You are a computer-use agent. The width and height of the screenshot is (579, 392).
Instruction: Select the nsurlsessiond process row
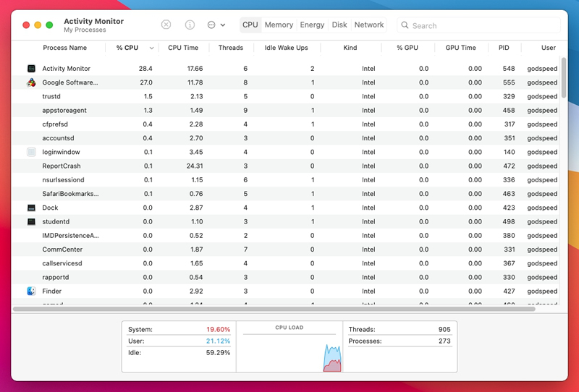285,180
